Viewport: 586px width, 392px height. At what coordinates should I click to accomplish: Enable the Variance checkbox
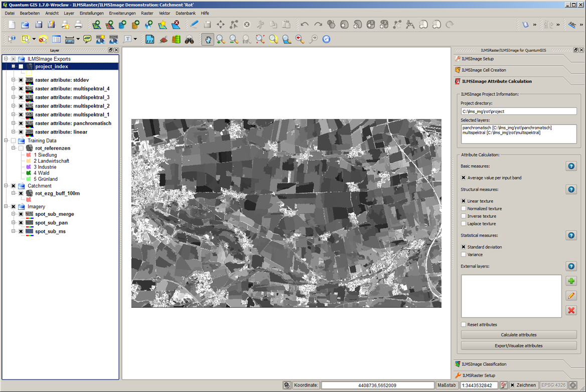coord(464,255)
